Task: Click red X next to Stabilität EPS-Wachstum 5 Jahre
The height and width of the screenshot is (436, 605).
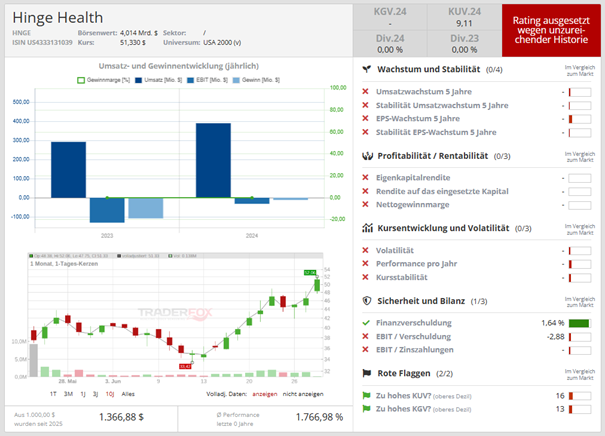Action: tap(365, 132)
